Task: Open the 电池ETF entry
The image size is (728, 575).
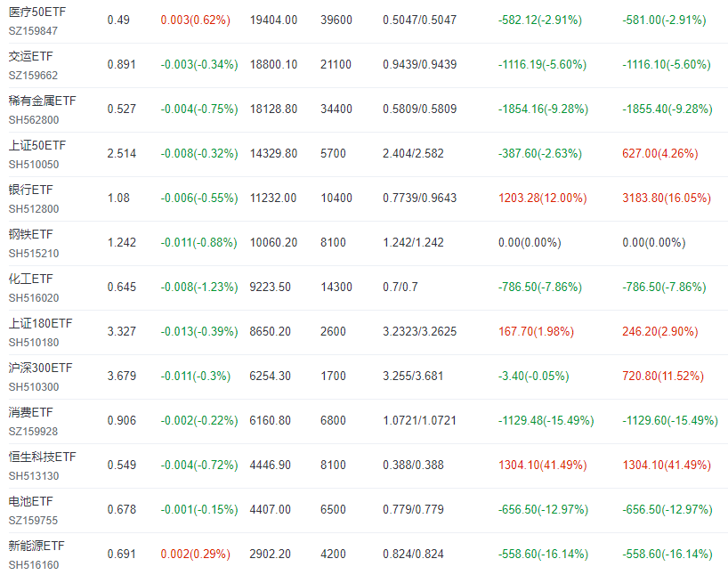Action: [x=31, y=501]
